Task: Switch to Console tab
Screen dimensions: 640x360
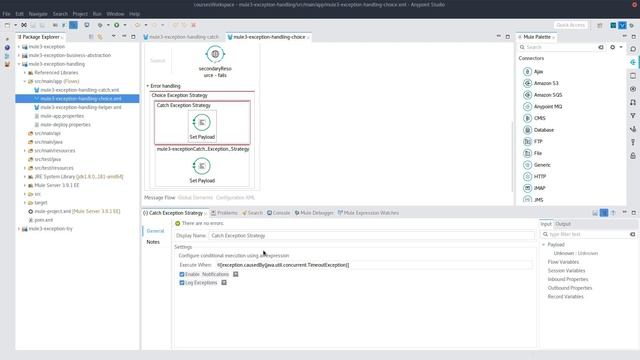Action: [278, 213]
